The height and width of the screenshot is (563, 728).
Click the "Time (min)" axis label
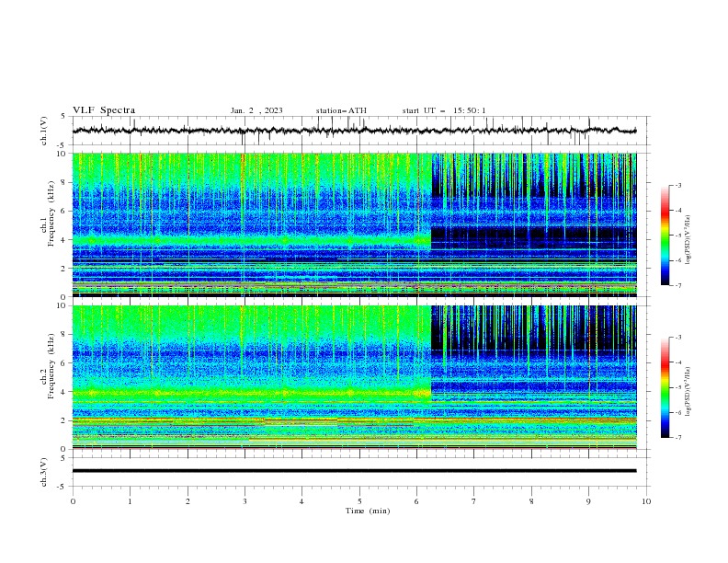click(368, 511)
